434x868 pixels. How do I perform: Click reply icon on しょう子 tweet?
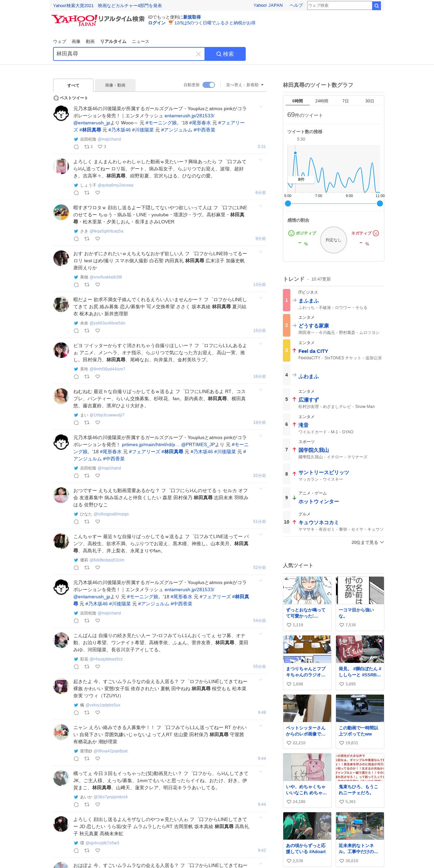[76, 193]
